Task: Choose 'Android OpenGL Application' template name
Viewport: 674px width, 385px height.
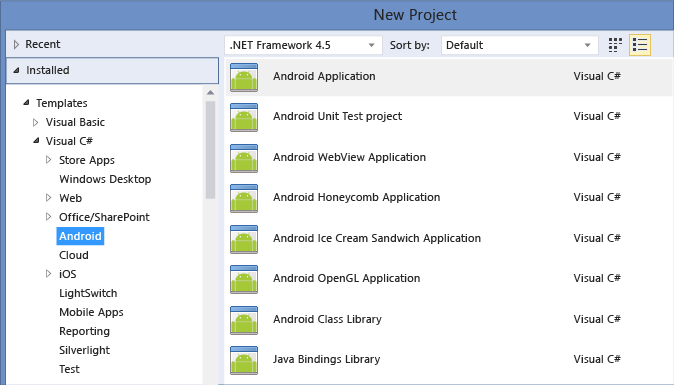Action: pyautogui.click(x=346, y=278)
